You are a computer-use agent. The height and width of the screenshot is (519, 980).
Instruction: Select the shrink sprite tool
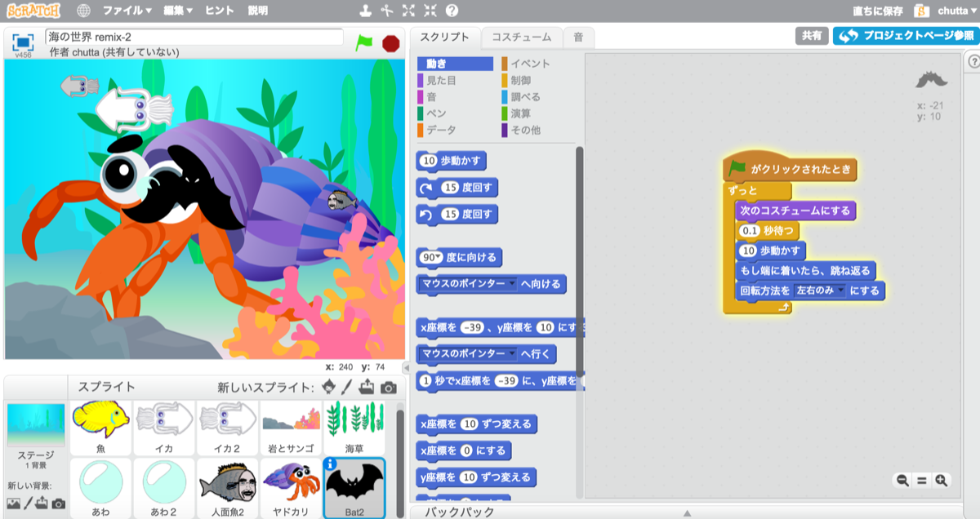click(430, 11)
